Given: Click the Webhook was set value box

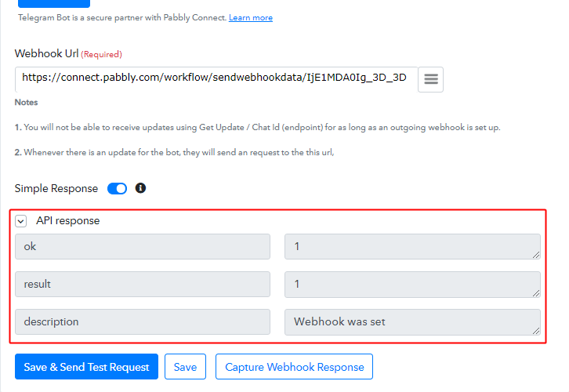Looking at the screenshot, I should pos(412,322).
